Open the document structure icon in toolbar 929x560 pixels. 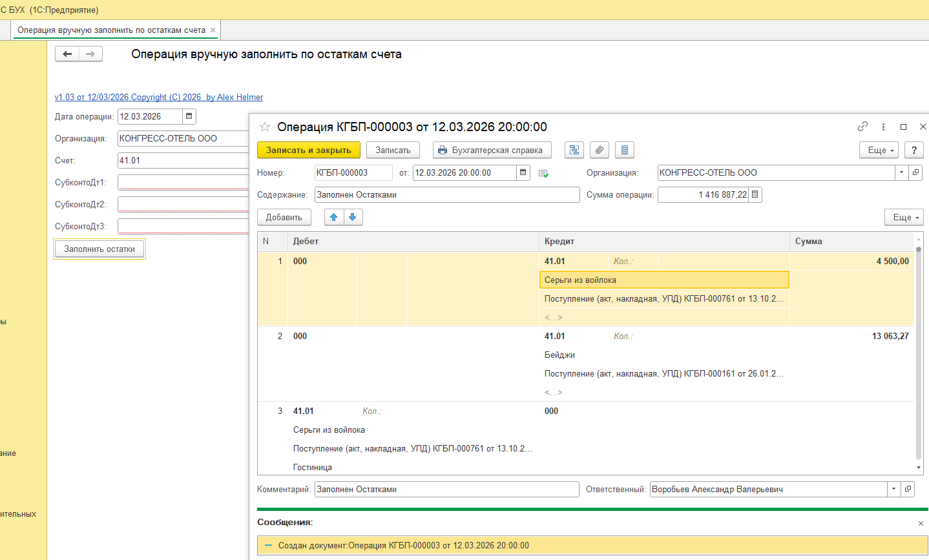point(574,150)
